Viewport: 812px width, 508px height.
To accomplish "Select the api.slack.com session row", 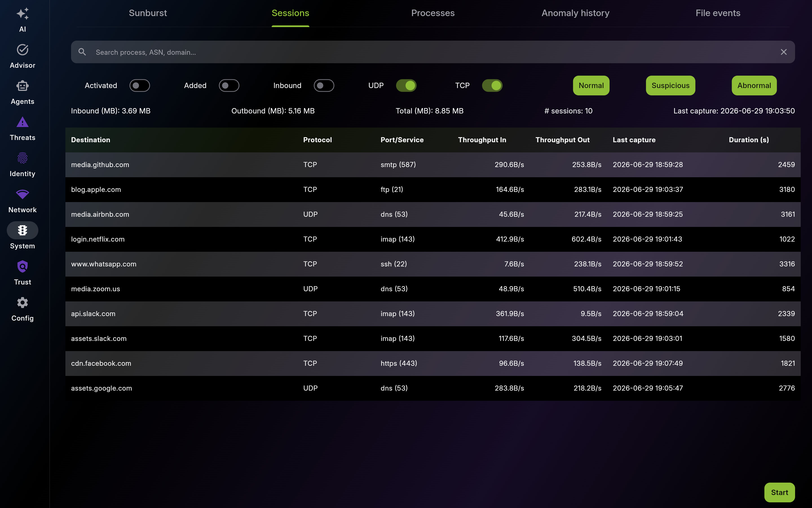I will (433, 314).
